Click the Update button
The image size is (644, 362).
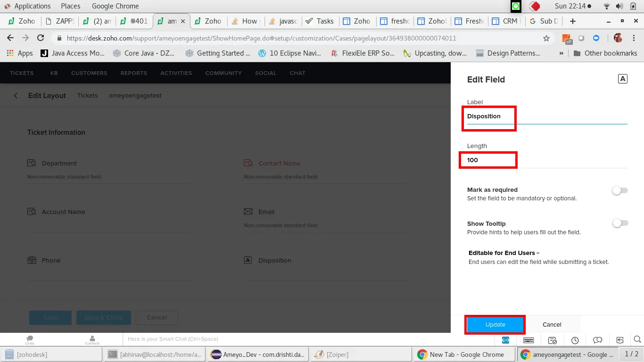(495, 325)
